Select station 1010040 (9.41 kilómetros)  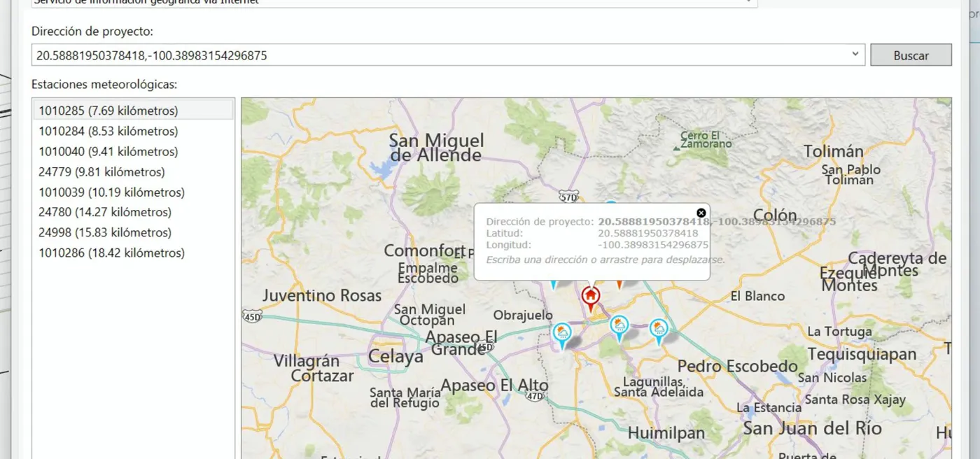coord(134,151)
